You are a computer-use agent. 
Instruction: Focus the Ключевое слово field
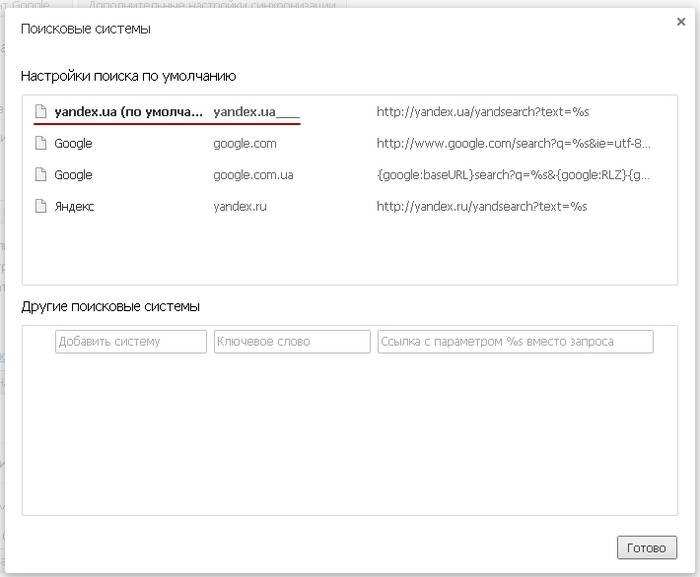click(x=292, y=342)
